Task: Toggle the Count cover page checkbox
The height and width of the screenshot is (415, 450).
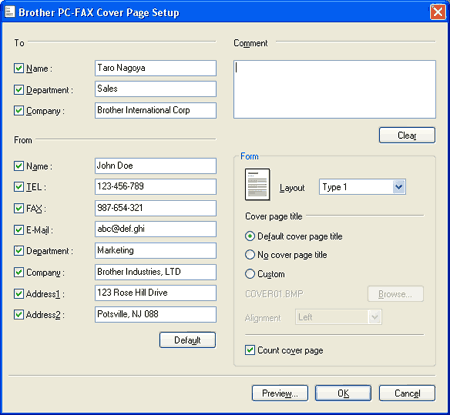Action: pos(250,350)
